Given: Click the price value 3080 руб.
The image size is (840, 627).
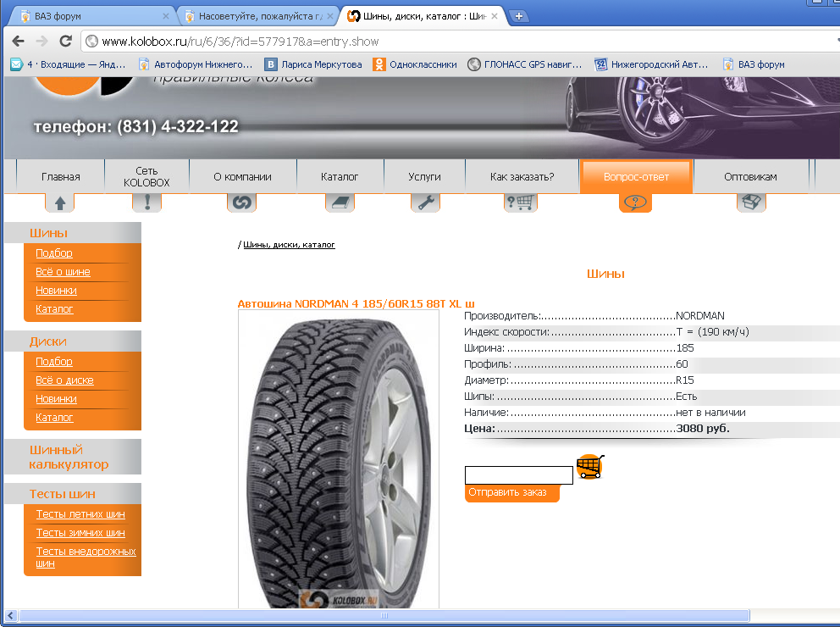Looking at the screenshot, I should (703, 429).
